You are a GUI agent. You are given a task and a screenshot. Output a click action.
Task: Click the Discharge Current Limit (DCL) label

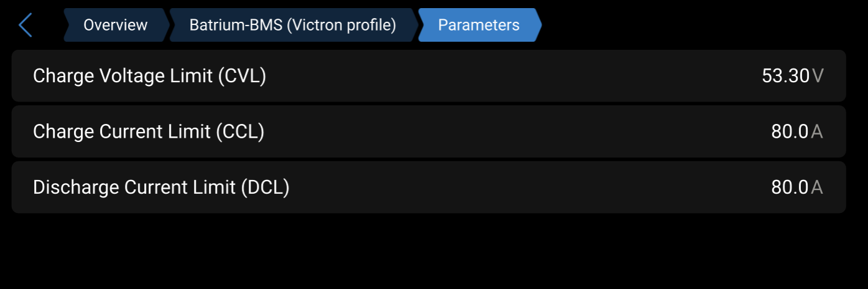(161, 187)
